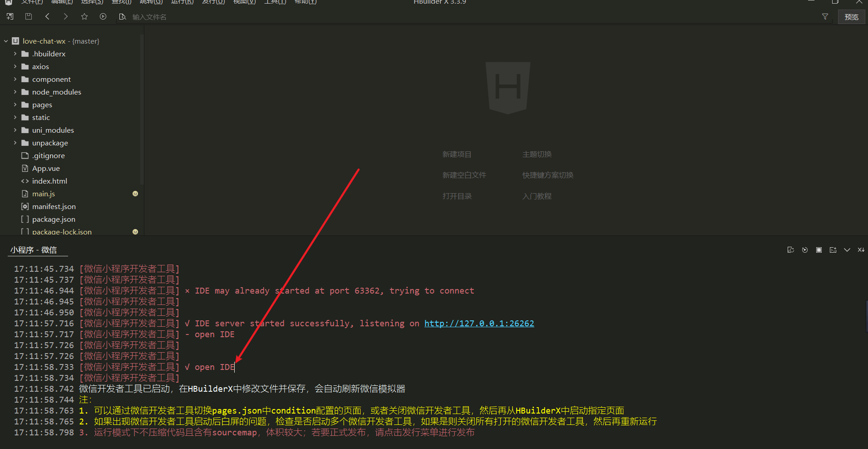Screen dimensions: 868x449
Task: Click the rerun icon in console toolbar
Action: 805,250
